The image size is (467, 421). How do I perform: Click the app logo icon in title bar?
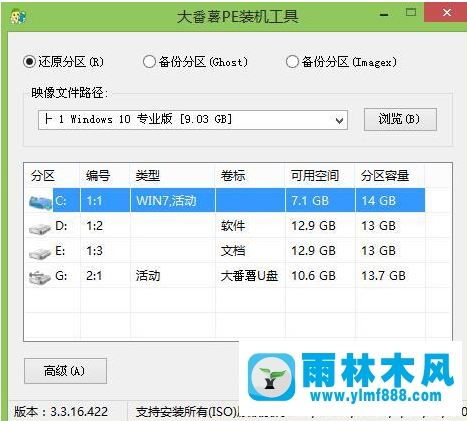coord(17,17)
